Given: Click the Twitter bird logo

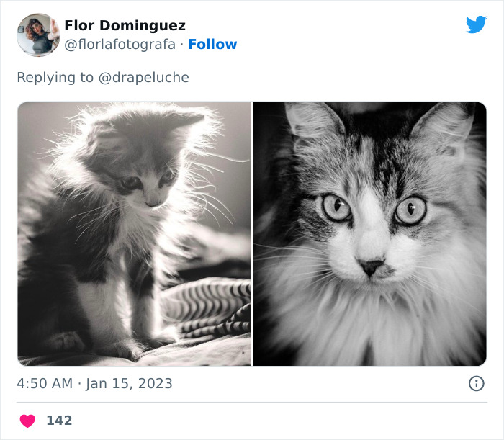Looking at the screenshot, I should pyautogui.click(x=476, y=24).
